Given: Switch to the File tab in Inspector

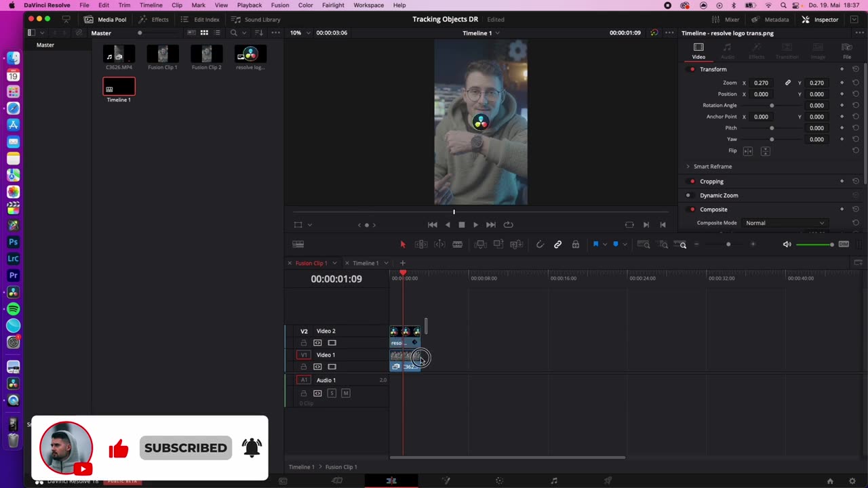Looking at the screenshot, I should [x=847, y=51].
